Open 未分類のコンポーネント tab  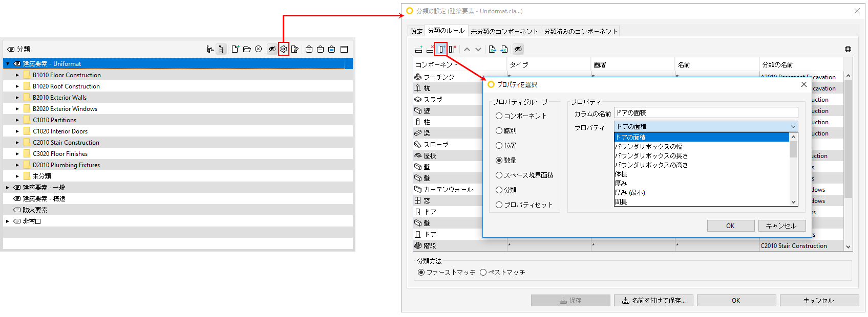[x=504, y=31]
